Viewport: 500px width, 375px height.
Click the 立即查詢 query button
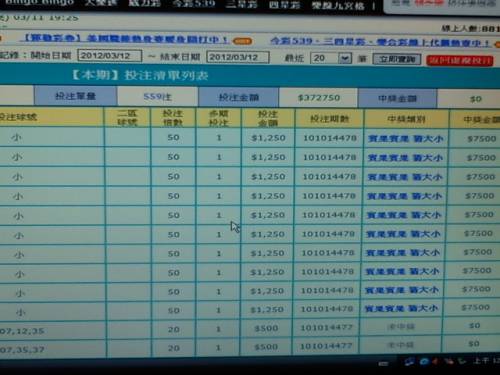coord(397,60)
